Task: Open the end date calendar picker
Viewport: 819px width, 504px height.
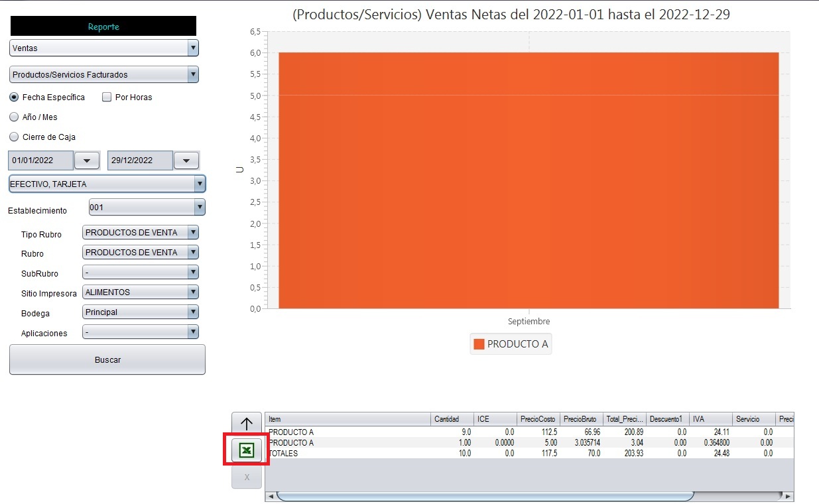Action: click(x=186, y=160)
